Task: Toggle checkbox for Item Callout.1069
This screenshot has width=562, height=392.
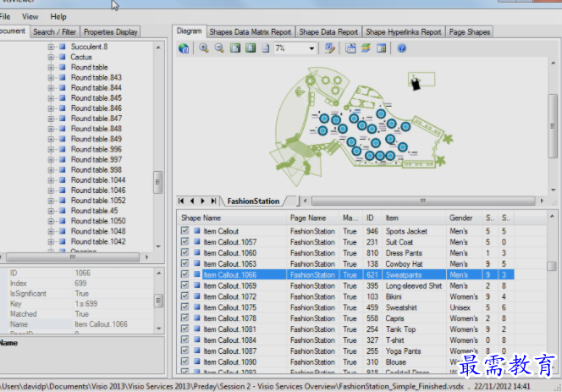Action: 185,285
